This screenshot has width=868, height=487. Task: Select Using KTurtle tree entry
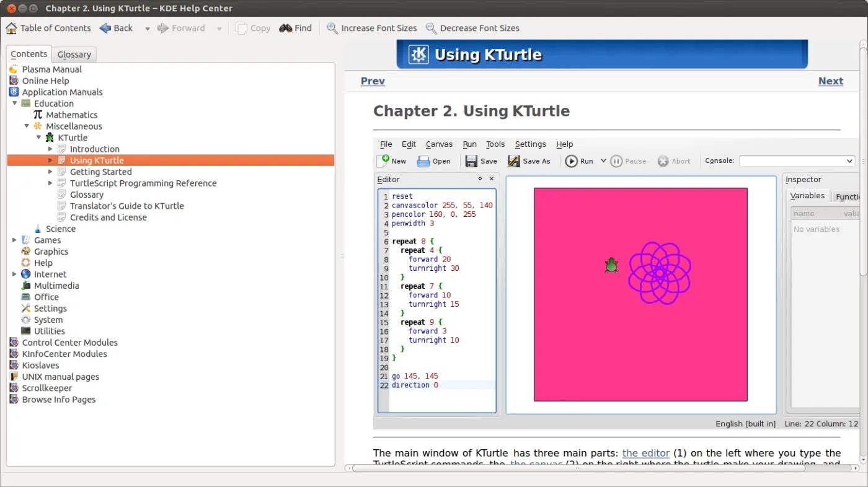pyautogui.click(x=170, y=160)
